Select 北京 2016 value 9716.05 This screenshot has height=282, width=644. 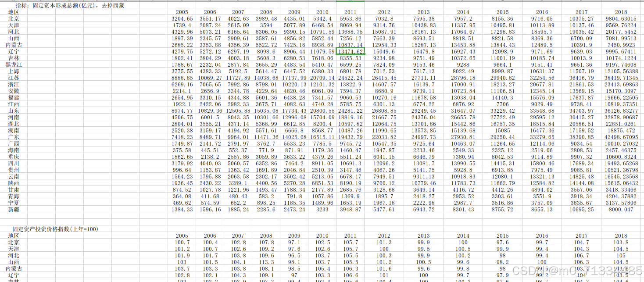coord(542,18)
